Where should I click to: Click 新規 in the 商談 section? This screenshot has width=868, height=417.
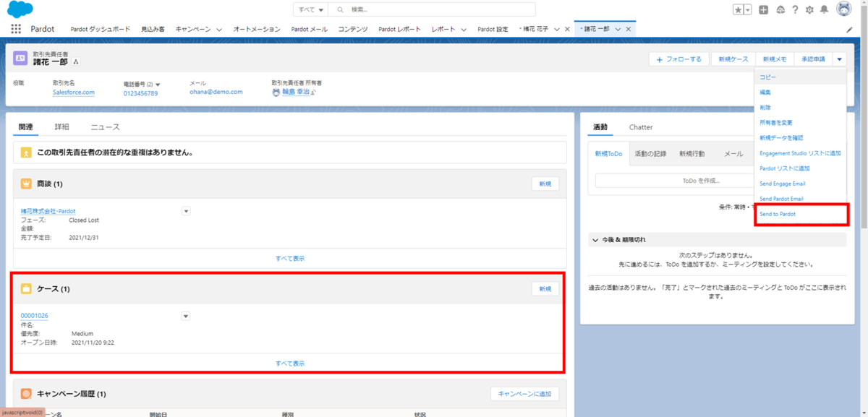tap(545, 184)
